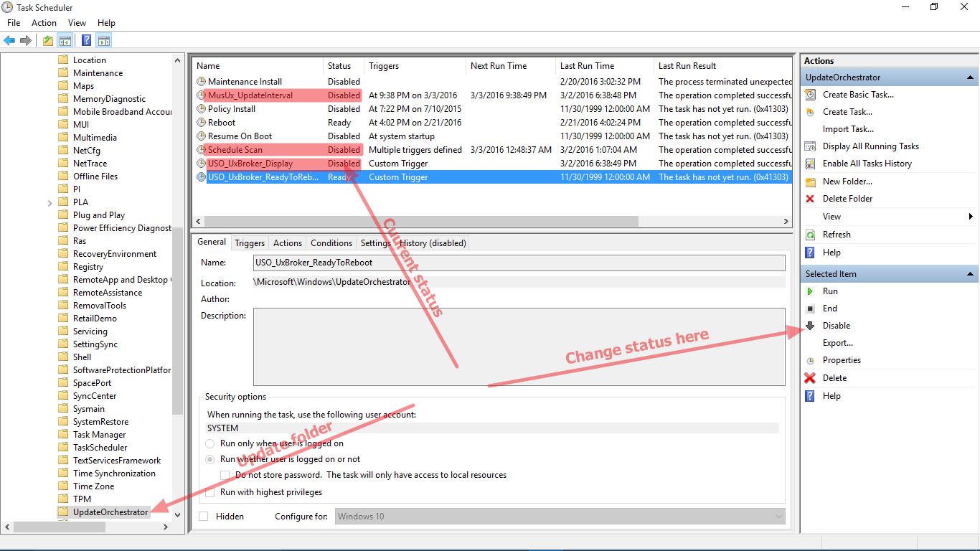Click the New Folder icon
This screenshot has height=551, width=980.
coord(810,182)
